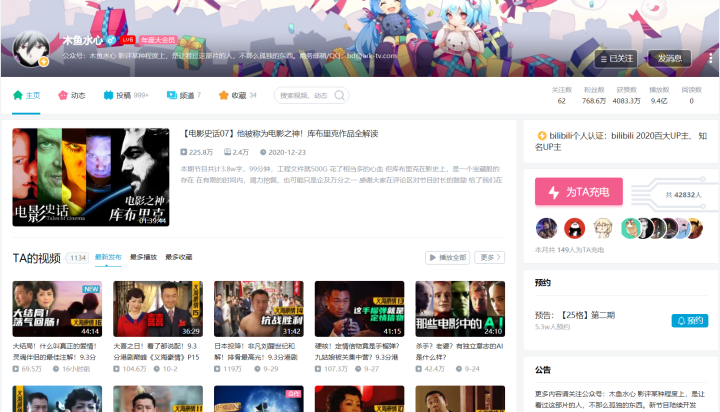Toggle the 已关注 follow button
This screenshot has height=412, width=720.
(x=614, y=58)
